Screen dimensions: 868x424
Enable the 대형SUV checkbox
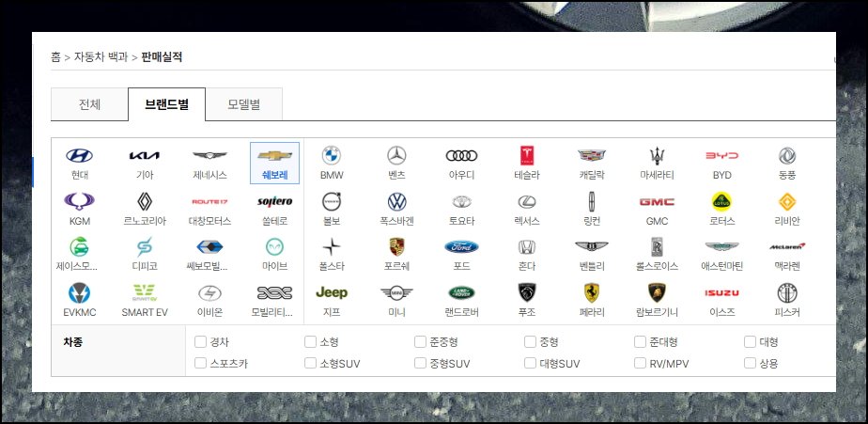530,363
